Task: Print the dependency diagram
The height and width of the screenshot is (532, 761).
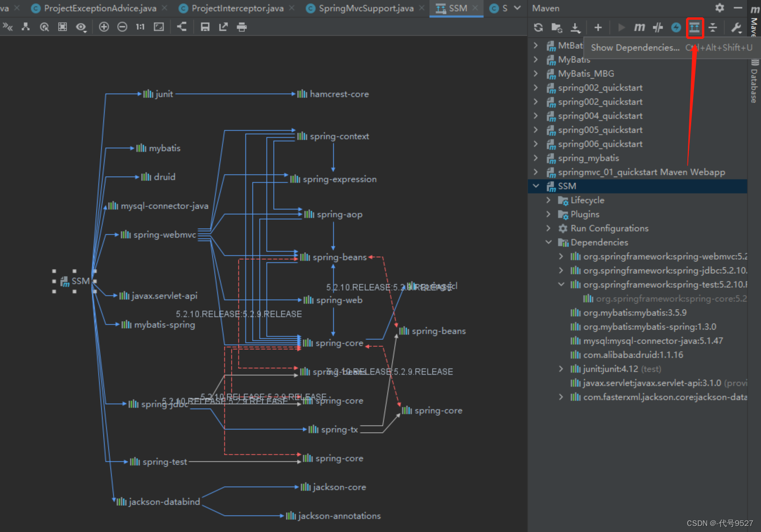Action: pos(242,27)
